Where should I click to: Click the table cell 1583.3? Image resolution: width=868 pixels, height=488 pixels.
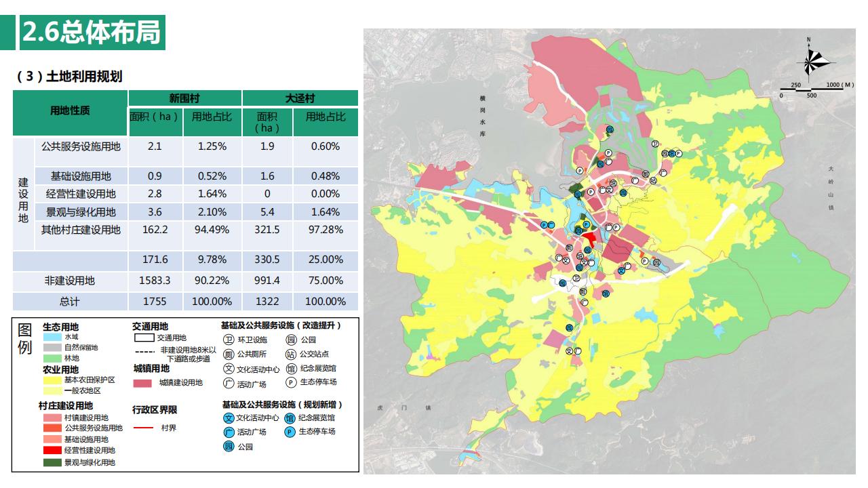(155, 281)
